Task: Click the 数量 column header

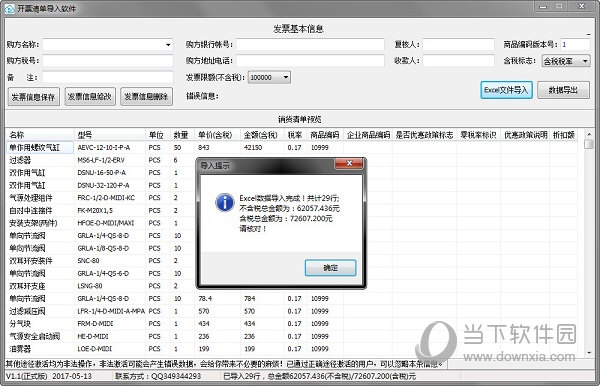Action: pyautogui.click(x=182, y=135)
